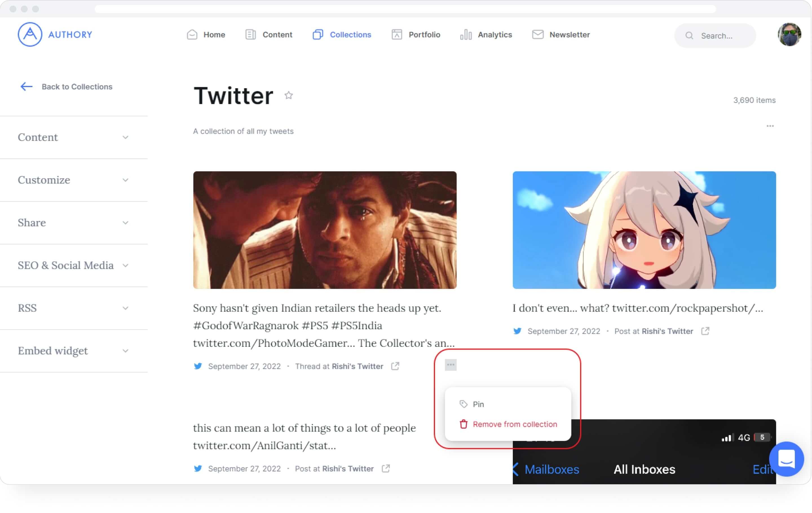Expand the Embed widget section

(x=74, y=351)
